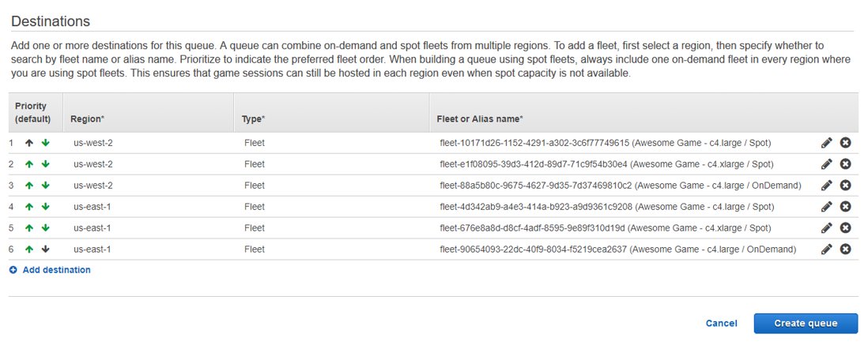This screenshot has height=345, width=868.
Task: Click the plus icon beside Add destination
Action: click(13, 270)
